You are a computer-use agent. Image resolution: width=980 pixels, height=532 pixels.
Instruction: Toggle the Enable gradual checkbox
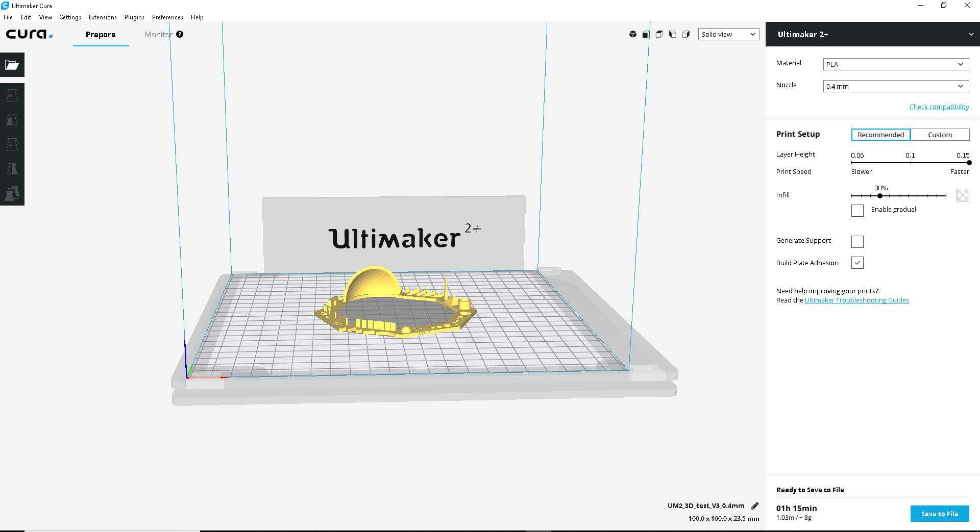click(857, 210)
